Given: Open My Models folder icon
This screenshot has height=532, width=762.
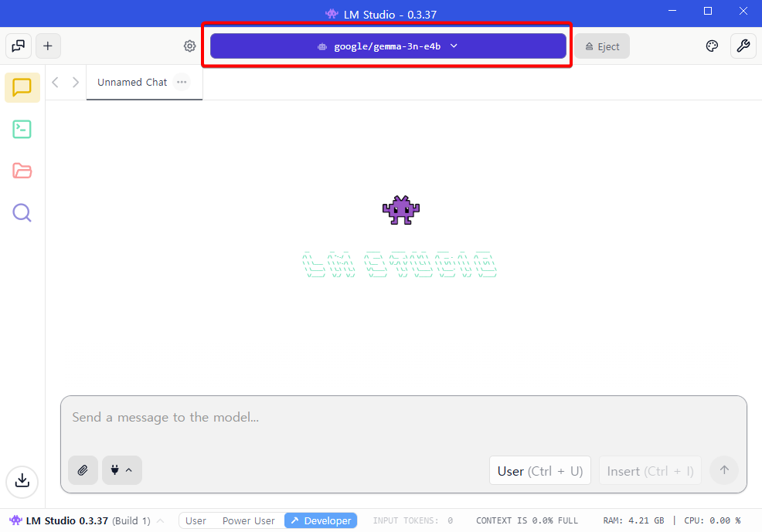Looking at the screenshot, I should tap(22, 171).
